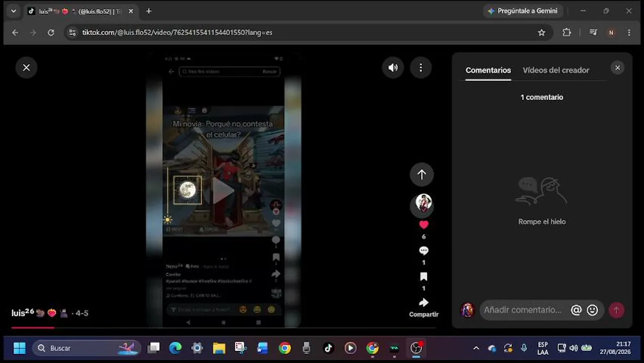Save video with the bookmark icon
Image resolution: width=644 pixels, height=363 pixels.
tap(424, 276)
